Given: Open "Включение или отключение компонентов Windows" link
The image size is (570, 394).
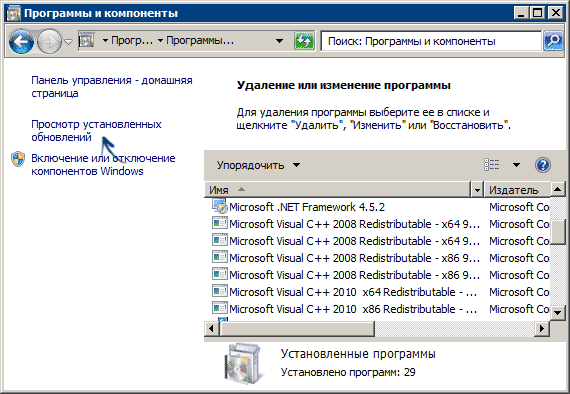Looking at the screenshot, I should coord(103,165).
